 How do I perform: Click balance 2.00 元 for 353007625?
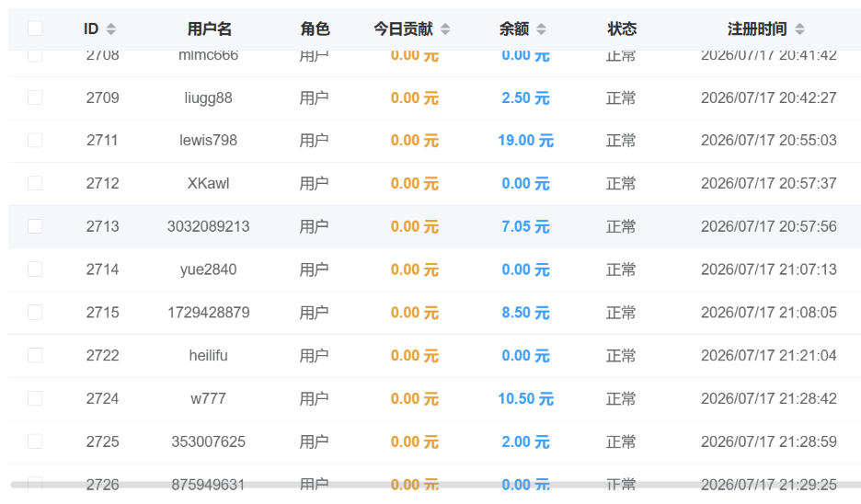pos(525,441)
